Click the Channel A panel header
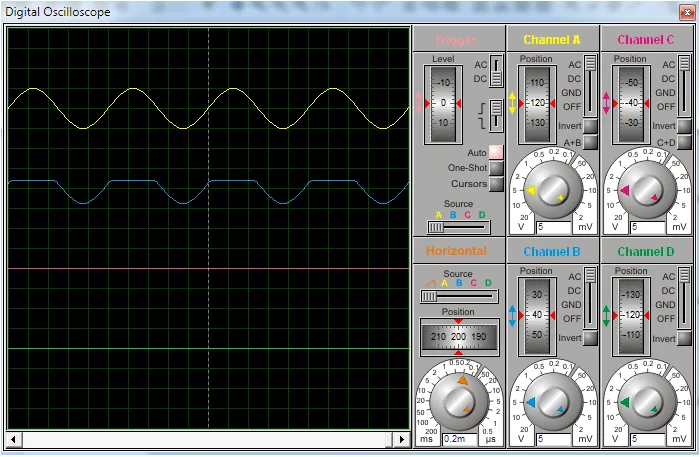The image size is (700, 457). click(552, 39)
